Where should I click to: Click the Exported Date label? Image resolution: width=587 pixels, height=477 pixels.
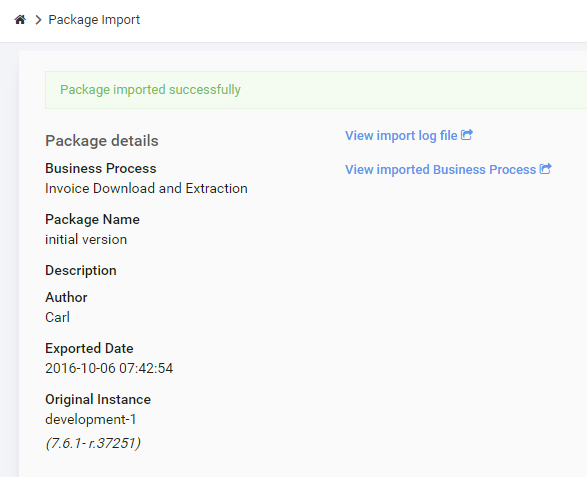click(89, 349)
